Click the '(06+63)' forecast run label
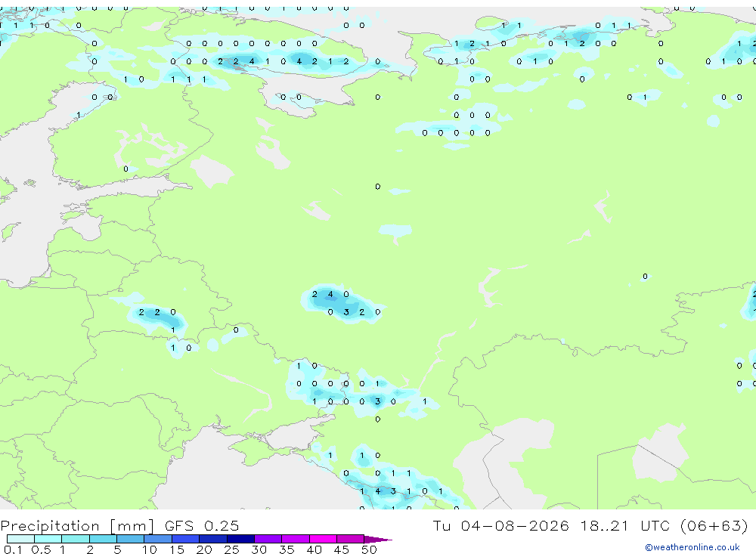The image size is (756, 554). [714, 525]
